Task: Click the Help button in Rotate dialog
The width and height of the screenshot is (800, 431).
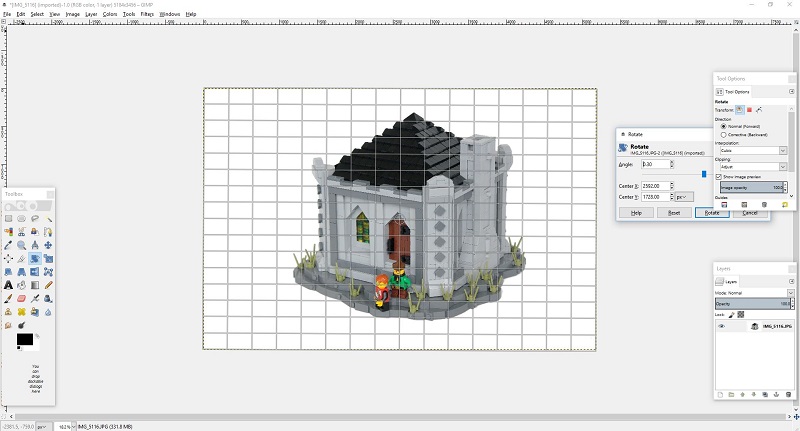Action: pos(636,213)
